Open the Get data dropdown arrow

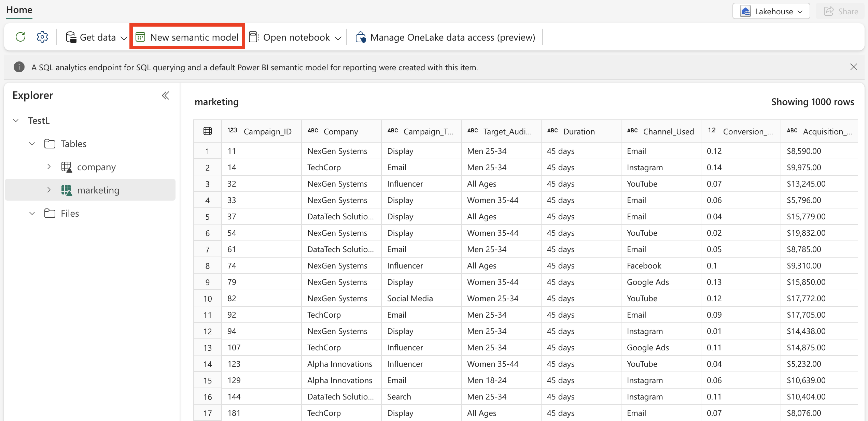(x=124, y=38)
